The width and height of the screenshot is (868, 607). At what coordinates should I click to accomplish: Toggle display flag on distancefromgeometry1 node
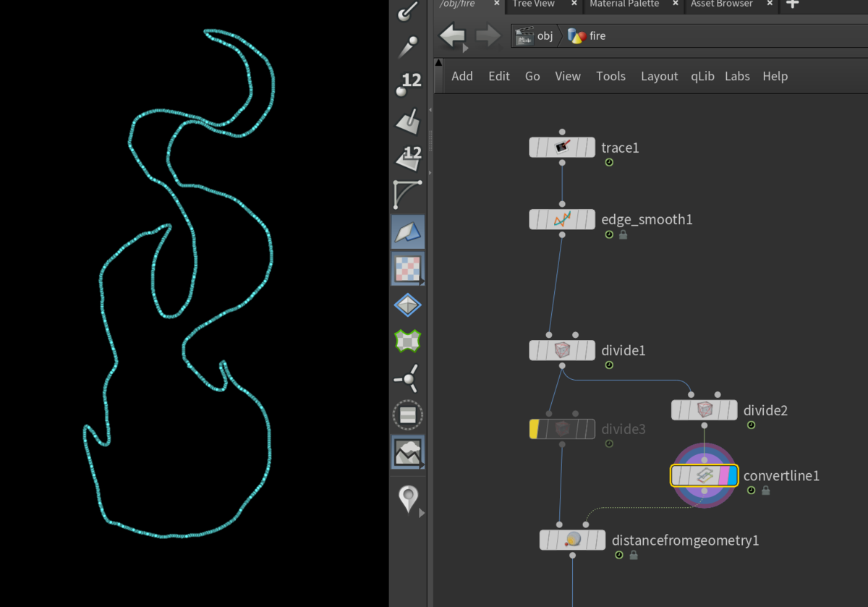(x=600, y=540)
